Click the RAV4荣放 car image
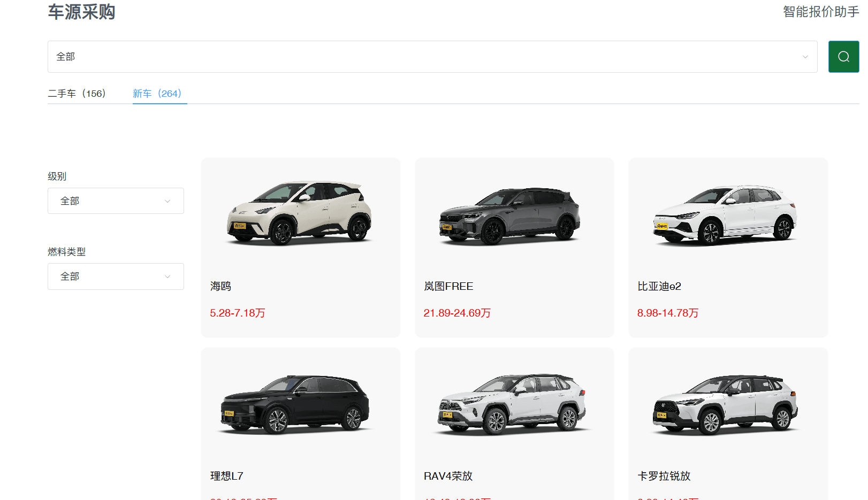 [x=512, y=404]
